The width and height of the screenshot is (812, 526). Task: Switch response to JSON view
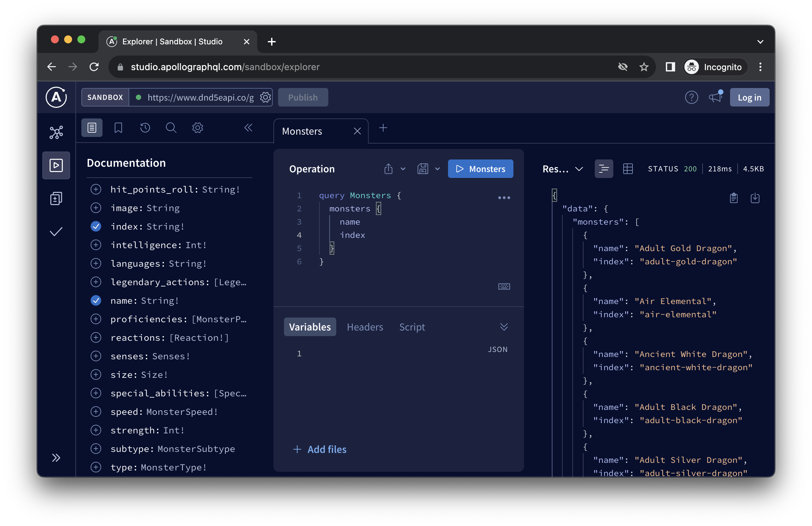[604, 169]
